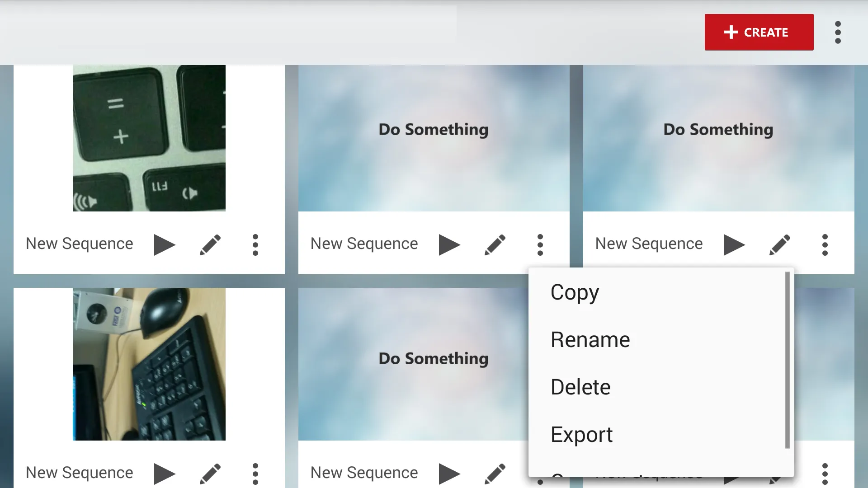
Task: Edit the desk-photo sequence at bottom-left
Action: [x=210, y=474]
